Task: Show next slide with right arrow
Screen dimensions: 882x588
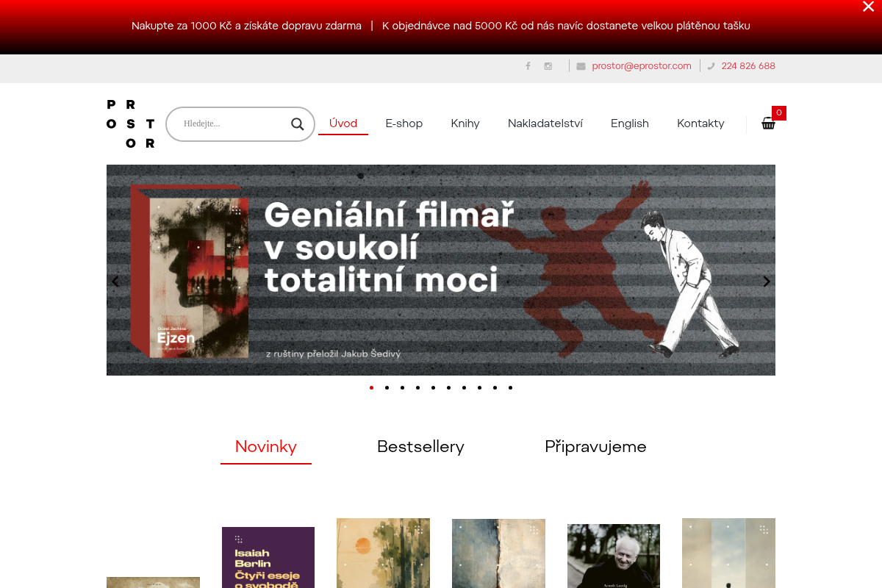Action: tap(767, 282)
